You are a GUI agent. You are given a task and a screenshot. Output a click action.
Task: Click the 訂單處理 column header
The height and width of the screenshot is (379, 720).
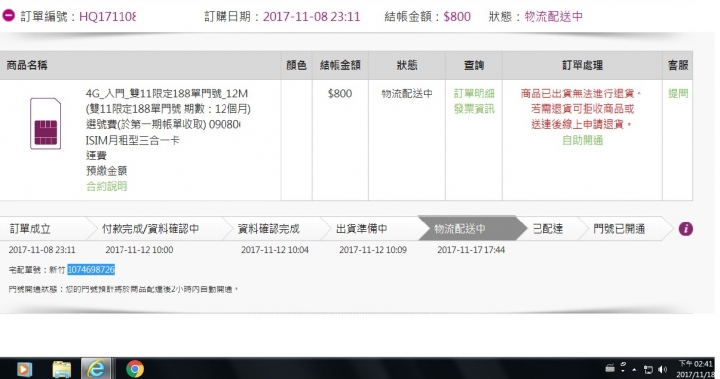[582, 65]
